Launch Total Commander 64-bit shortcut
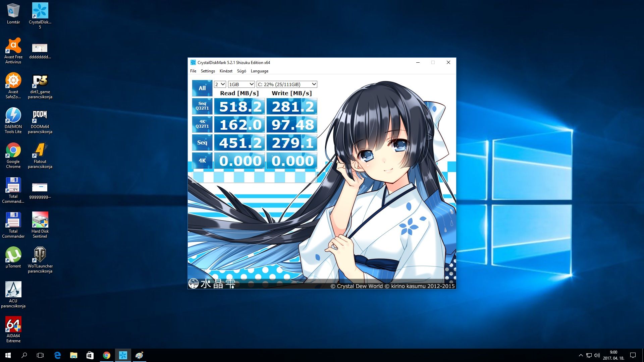 point(13,190)
